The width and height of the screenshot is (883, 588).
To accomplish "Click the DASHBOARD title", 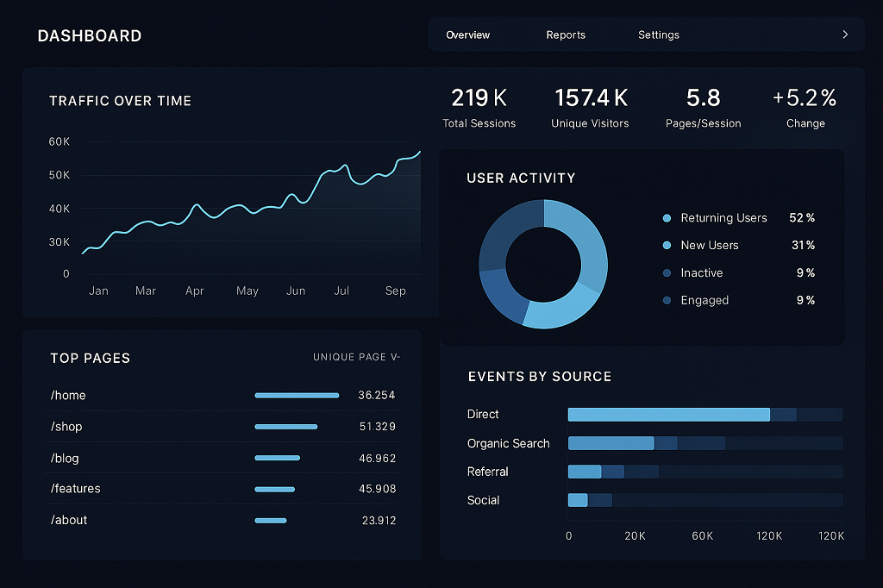I will 90,36.
